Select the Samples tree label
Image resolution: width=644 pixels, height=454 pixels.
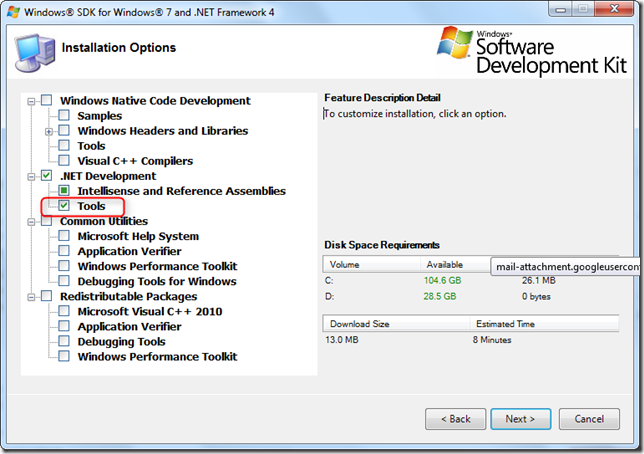point(100,116)
